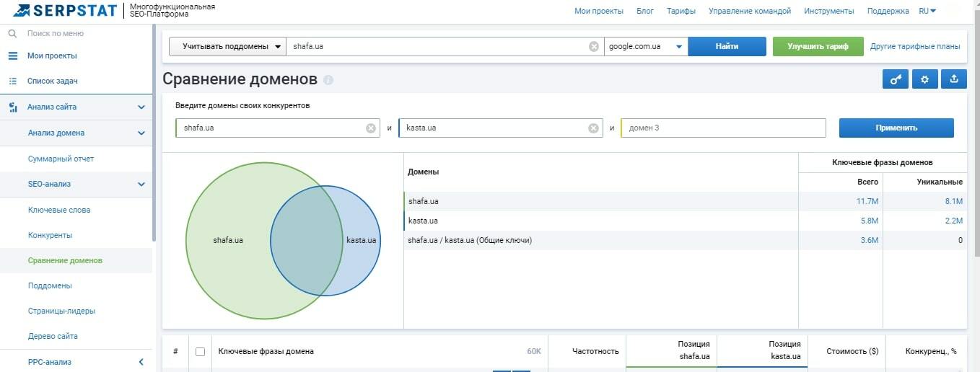Click the search magnifier in sidebar

[12, 33]
